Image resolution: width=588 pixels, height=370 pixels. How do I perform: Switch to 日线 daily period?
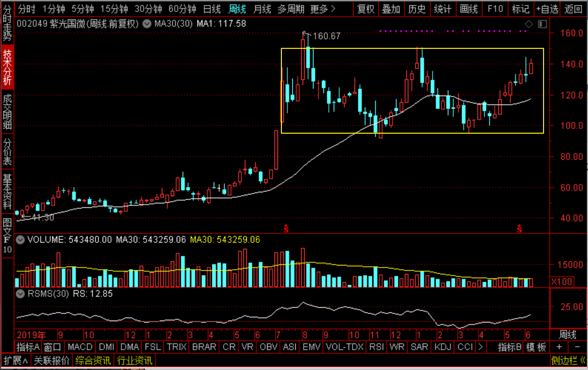coord(212,9)
